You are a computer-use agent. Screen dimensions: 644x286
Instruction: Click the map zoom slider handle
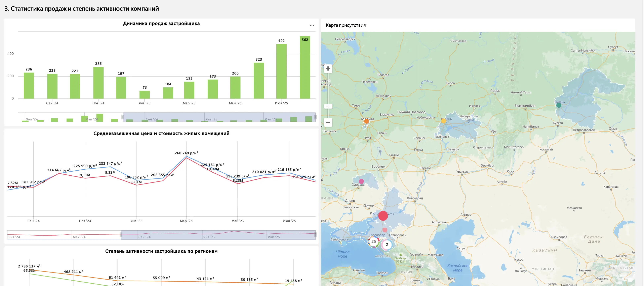click(328, 106)
